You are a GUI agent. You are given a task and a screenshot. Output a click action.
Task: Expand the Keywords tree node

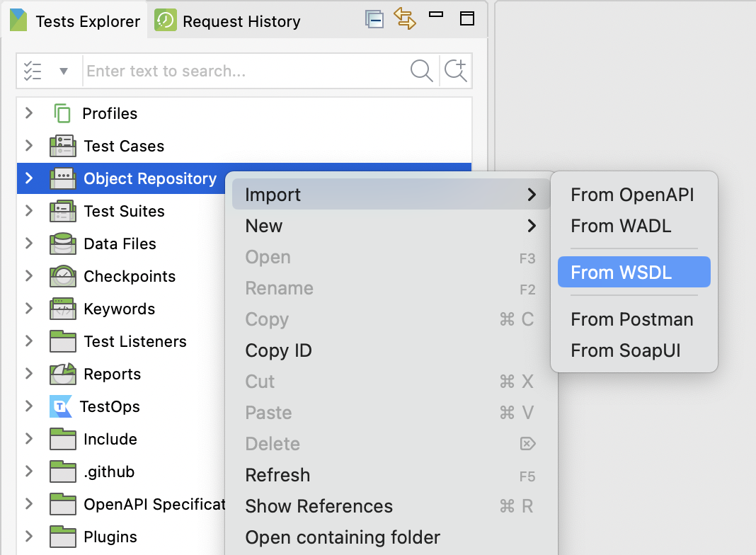click(29, 309)
